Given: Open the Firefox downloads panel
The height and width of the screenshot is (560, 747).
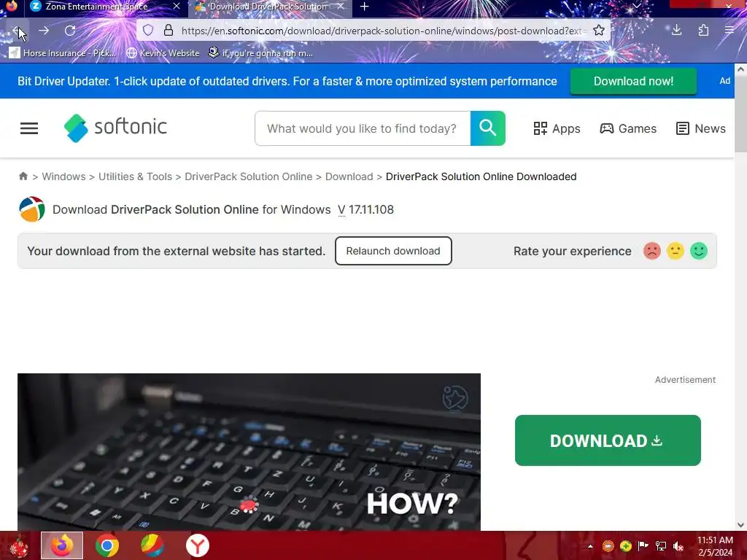Looking at the screenshot, I should pos(676,31).
